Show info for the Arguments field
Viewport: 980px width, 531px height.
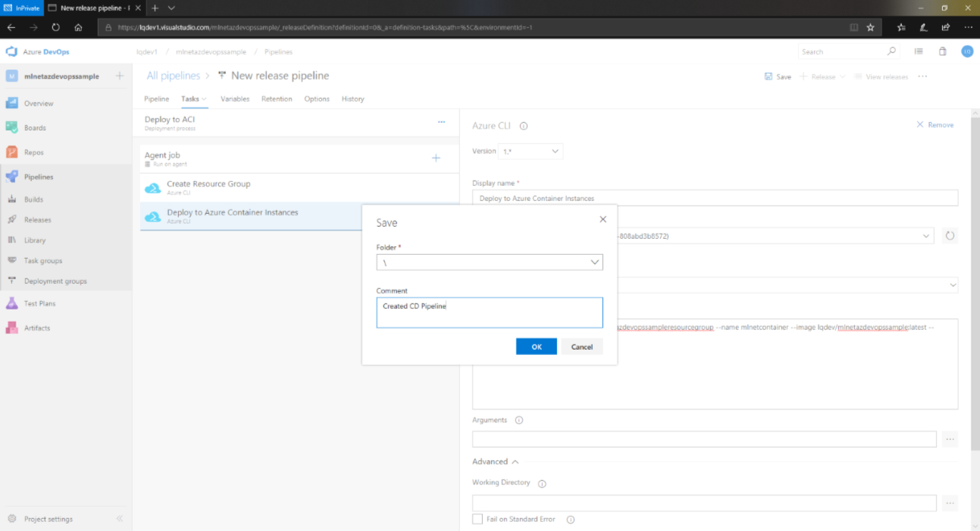pyautogui.click(x=519, y=420)
